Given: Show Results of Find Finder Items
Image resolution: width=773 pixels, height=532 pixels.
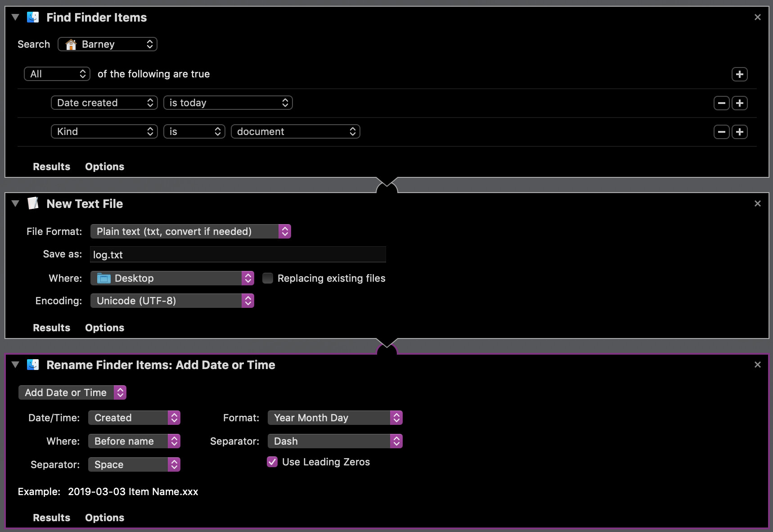Looking at the screenshot, I should tap(51, 167).
